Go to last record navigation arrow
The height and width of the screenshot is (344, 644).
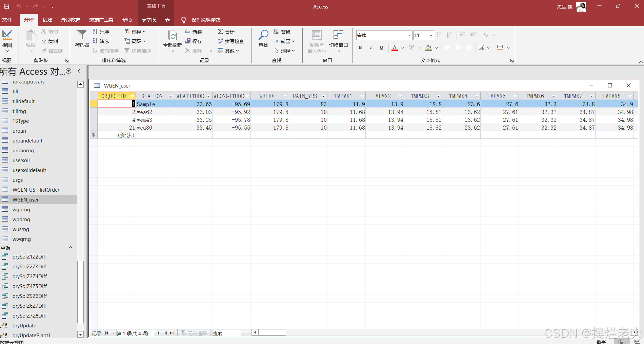pyautogui.click(x=166, y=333)
